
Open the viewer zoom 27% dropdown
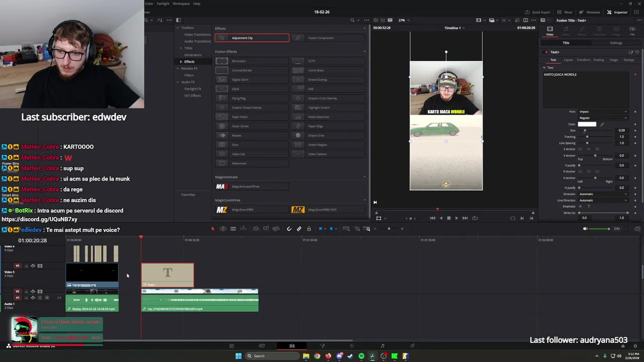point(404,20)
